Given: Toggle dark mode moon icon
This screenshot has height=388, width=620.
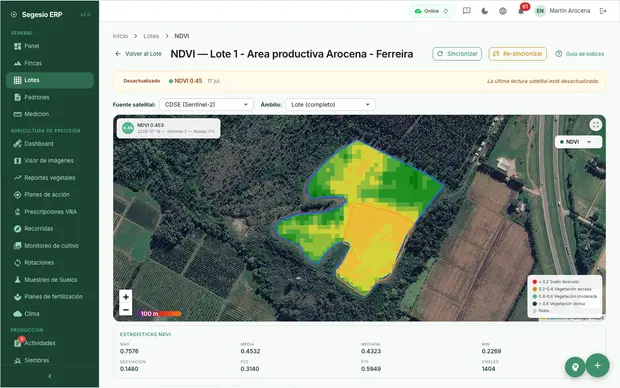Looking at the screenshot, I should (484, 11).
